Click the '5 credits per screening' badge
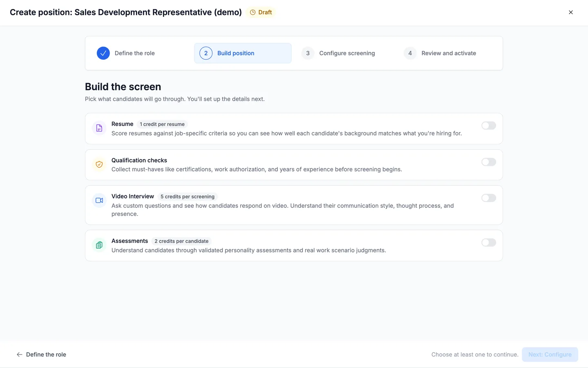This screenshot has width=588, height=368. (x=187, y=197)
